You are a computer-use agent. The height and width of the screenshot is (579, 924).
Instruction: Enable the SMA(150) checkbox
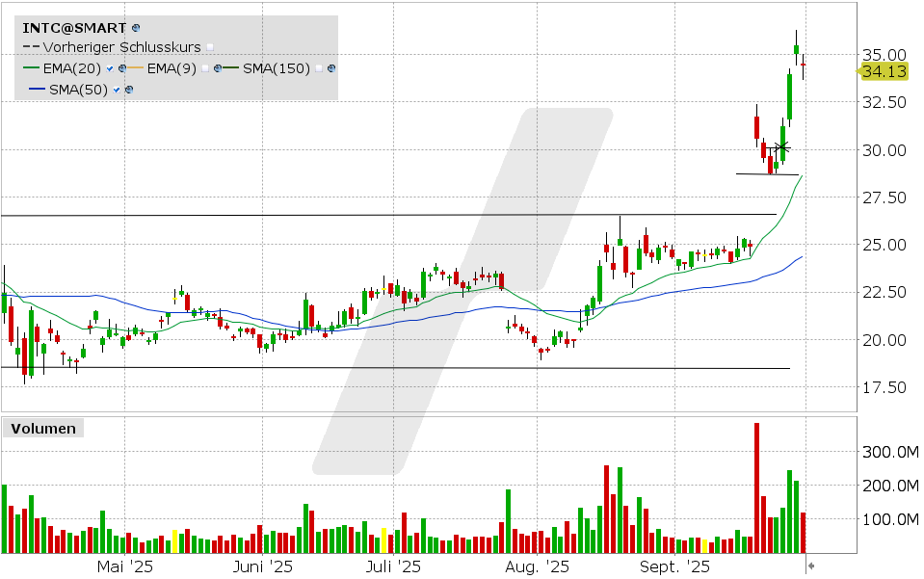(320, 68)
